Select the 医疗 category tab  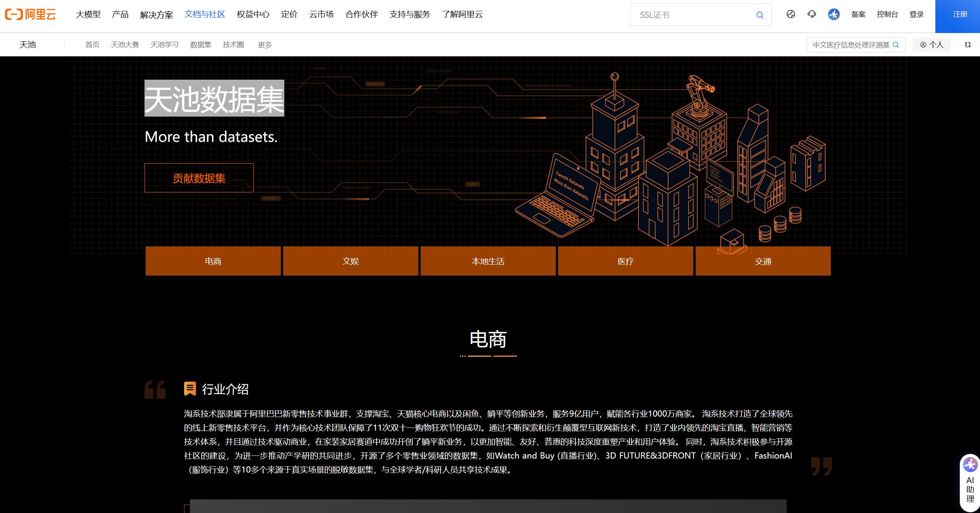click(x=625, y=261)
